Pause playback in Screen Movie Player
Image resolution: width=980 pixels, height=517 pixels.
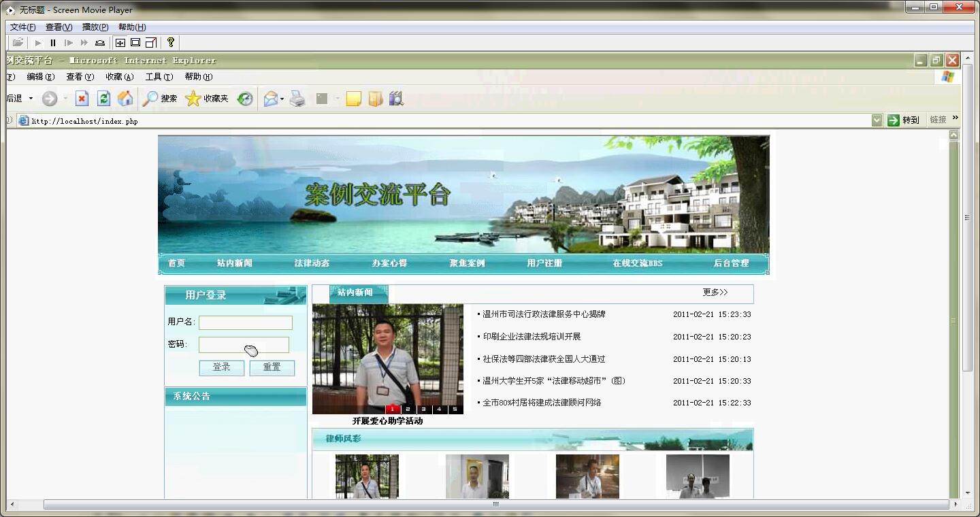pyautogui.click(x=53, y=43)
